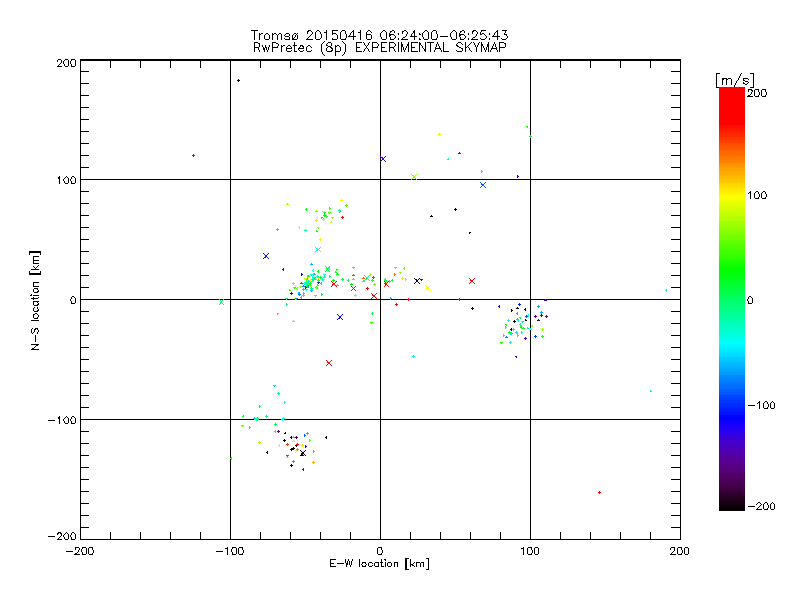This screenshot has width=800, height=600.
Task: Click the 'E-W location [km]' axis label
Action: [380, 564]
